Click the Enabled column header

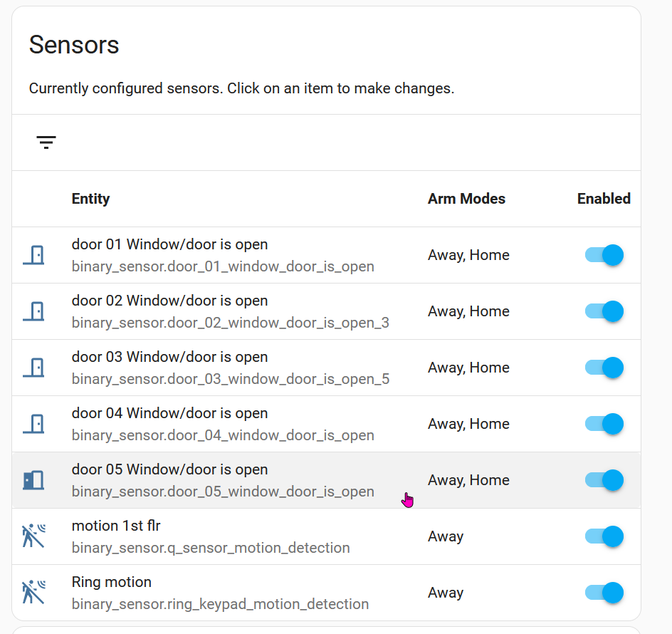tap(604, 199)
